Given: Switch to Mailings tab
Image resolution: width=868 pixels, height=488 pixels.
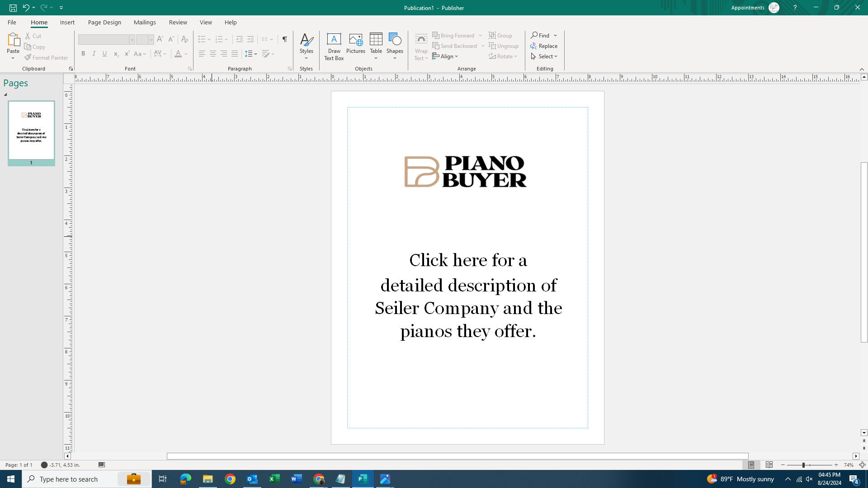Looking at the screenshot, I should [x=145, y=22].
